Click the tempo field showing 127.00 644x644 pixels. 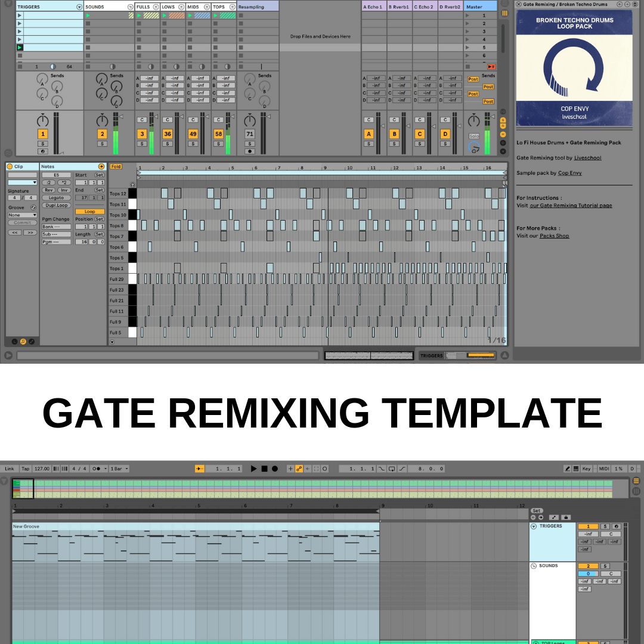[42, 469]
